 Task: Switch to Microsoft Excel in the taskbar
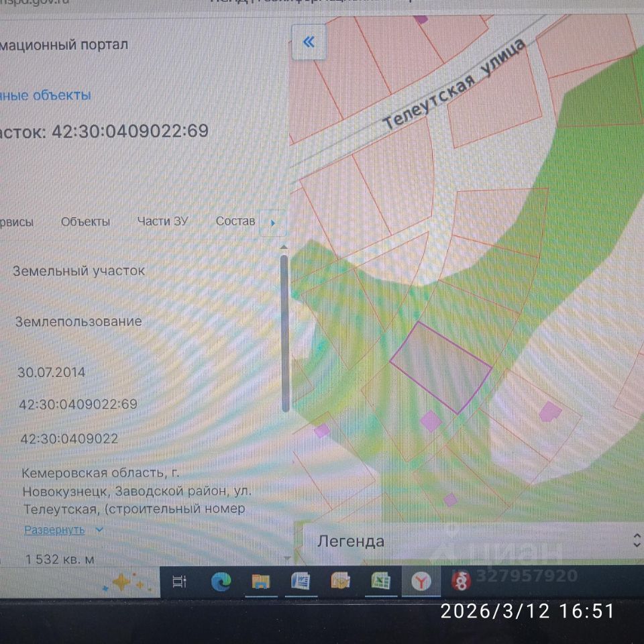(x=381, y=582)
